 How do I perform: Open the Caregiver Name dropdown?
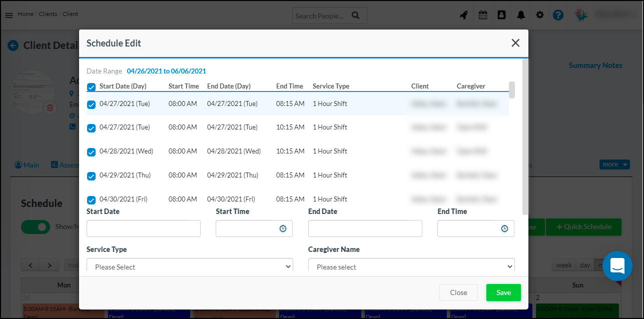coord(411,266)
